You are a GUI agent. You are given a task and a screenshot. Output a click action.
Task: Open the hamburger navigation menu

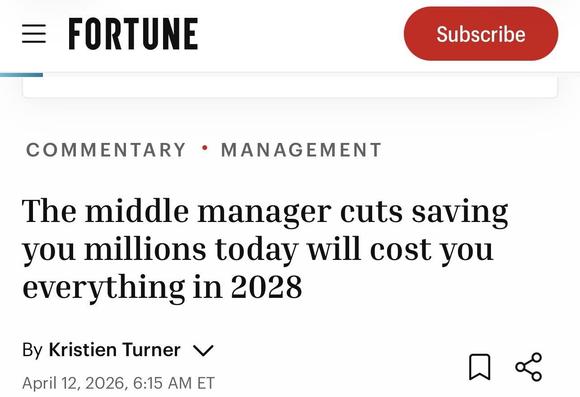tap(34, 34)
